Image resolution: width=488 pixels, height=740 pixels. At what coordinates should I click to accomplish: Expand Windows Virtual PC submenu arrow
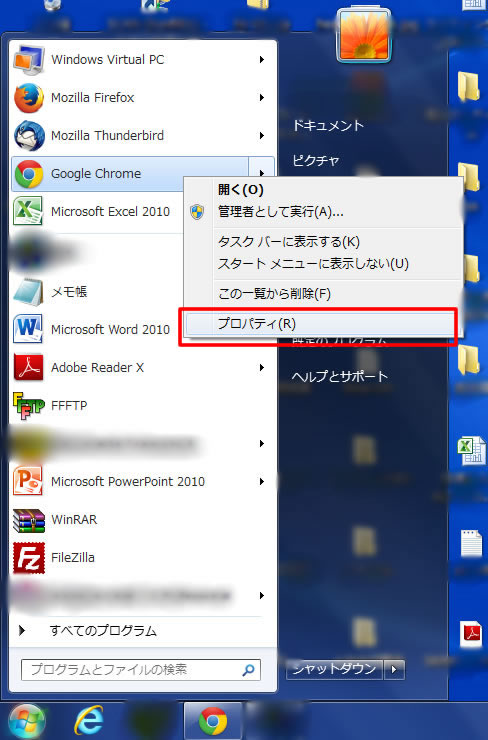(x=261, y=59)
